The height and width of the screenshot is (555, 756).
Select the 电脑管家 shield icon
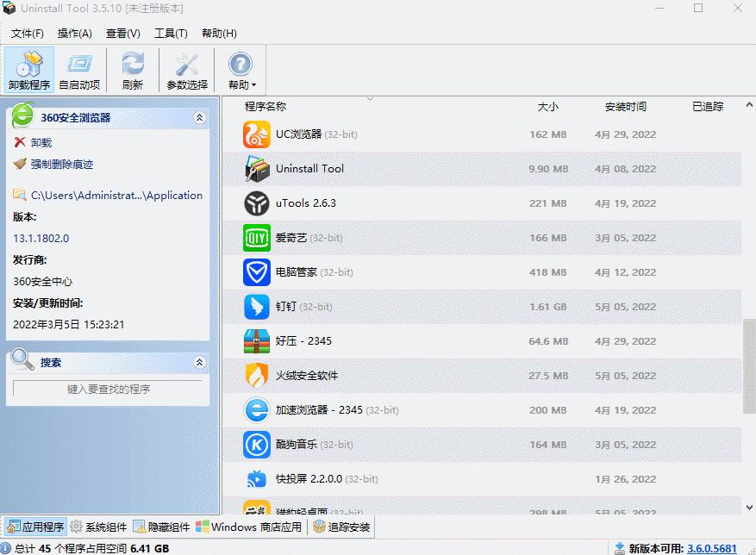pos(257,272)
